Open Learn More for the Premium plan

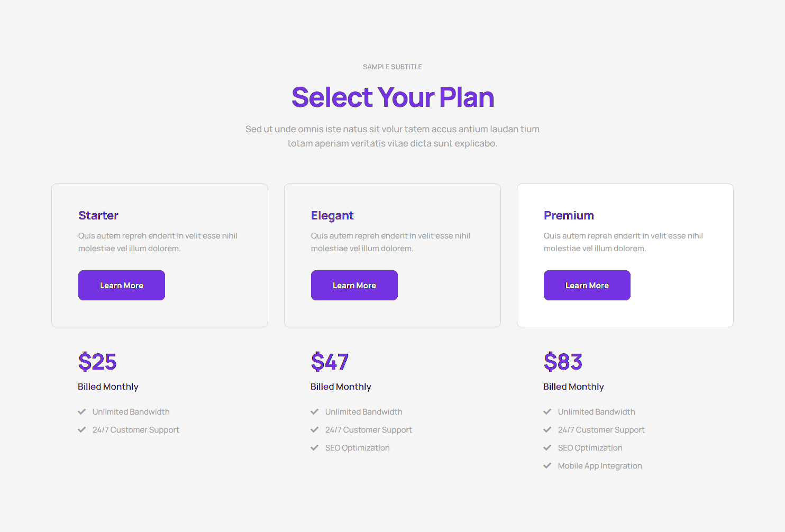point(587,286)
